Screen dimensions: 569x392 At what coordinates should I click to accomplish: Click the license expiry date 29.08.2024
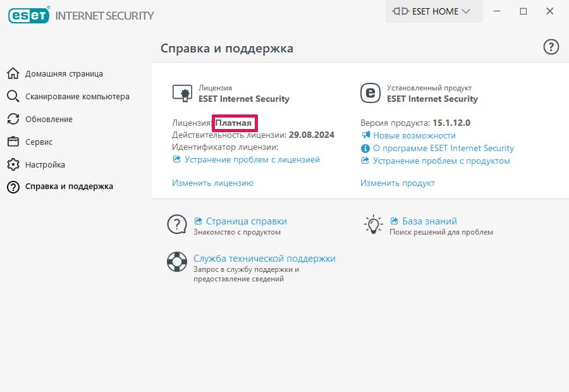pos(311,135)
